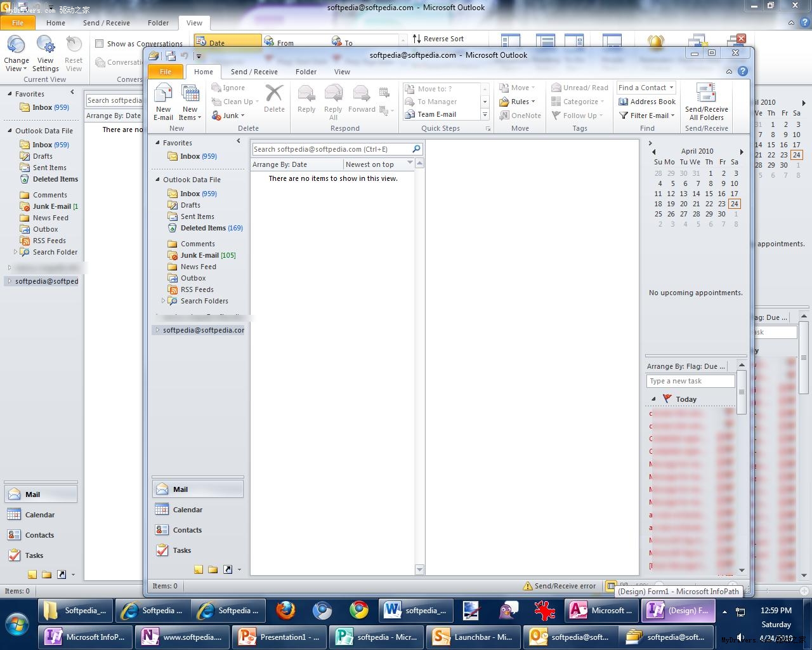Open the Rules menu icon
Viewport: 812px width, 650px height.
(504, 102)
